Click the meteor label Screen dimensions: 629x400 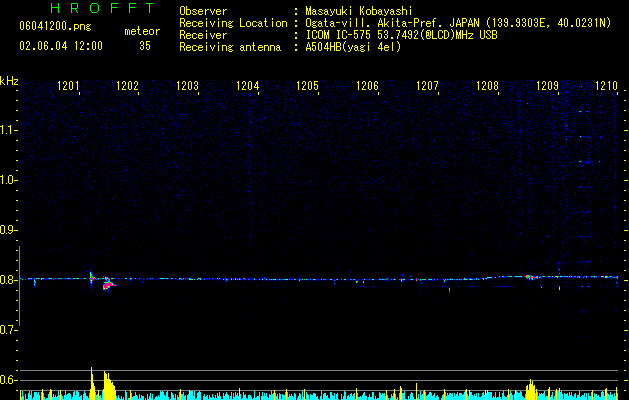point(142,31)
